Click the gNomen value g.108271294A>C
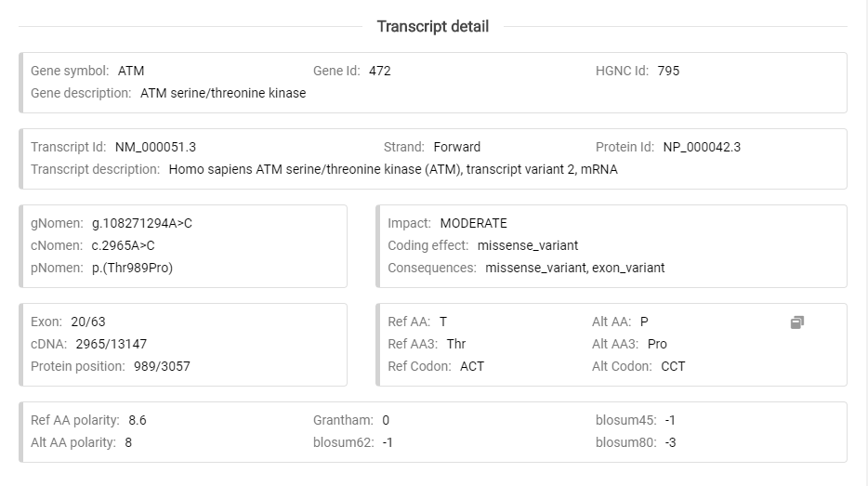 [x=142, y=223]
